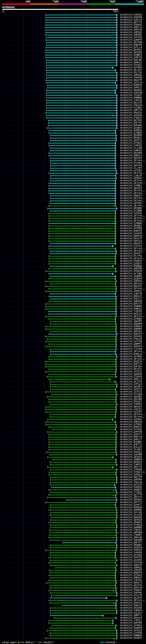Select hit label UniRef100_P04789
This screenshot has width=146, height=644.
(131, 562)
